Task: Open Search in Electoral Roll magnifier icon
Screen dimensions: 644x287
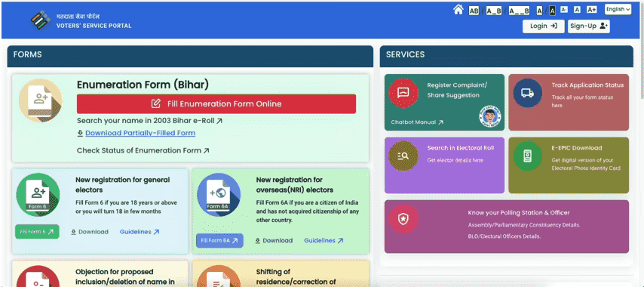Action: click(403, 156)
